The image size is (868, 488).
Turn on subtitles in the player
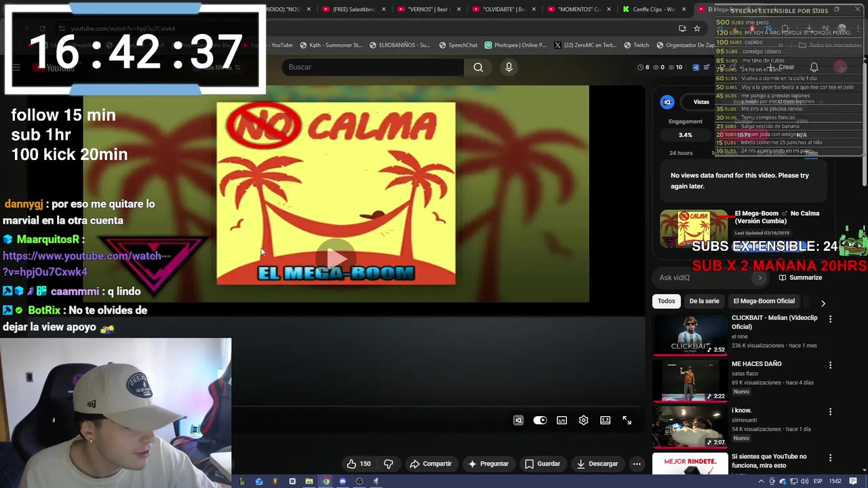coord(561,420)
